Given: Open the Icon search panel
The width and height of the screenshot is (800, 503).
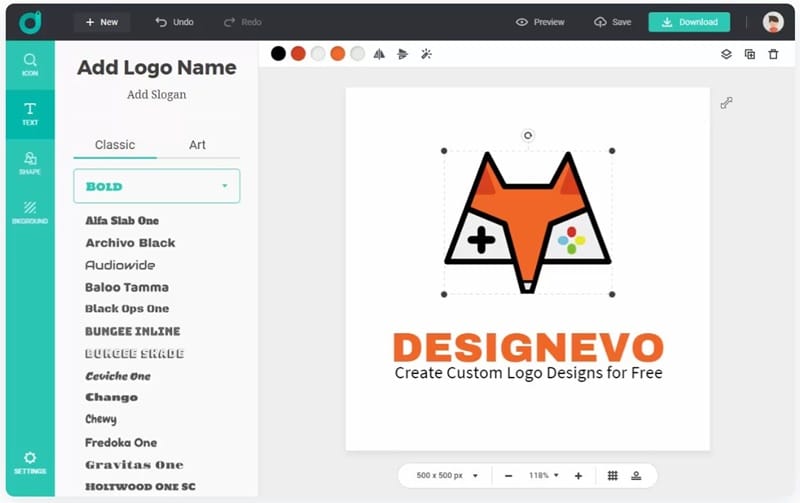Looking at the screenshot, I should click(30, 65).
